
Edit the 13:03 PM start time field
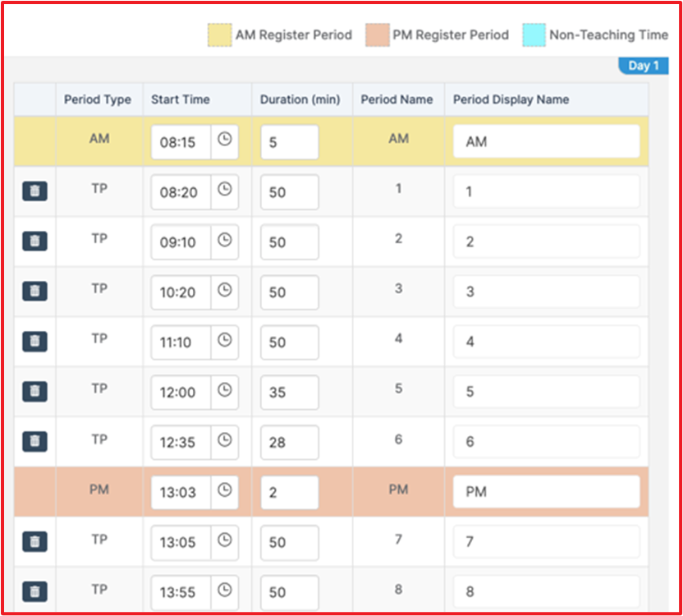181,493
